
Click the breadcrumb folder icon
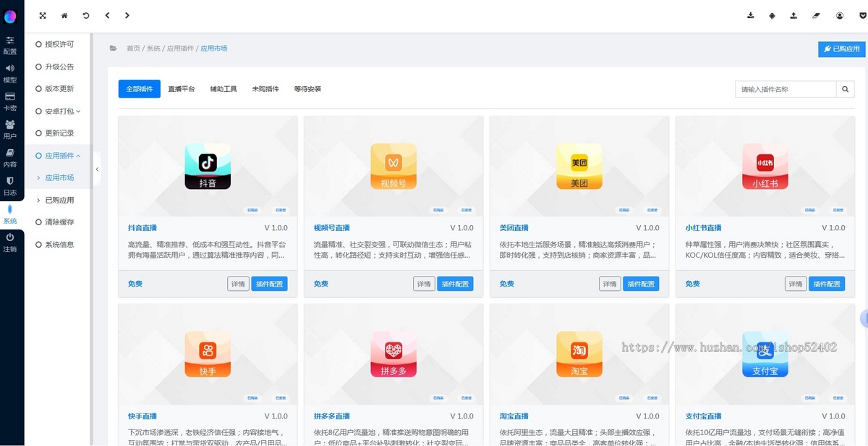pyautogui.click(x=113, y=48)
